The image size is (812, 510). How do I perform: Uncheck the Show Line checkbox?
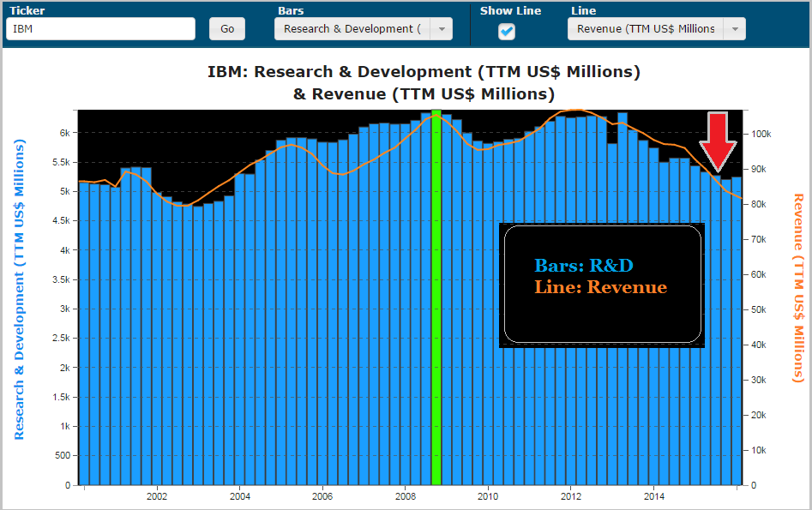coord(507,32)
